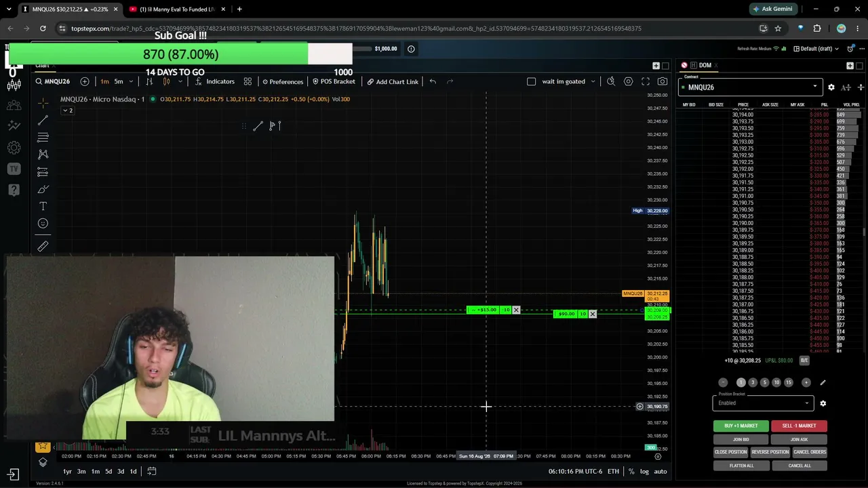
Task: Toggle the B/E break-even button
Action: pyautogui.click(x=804, y=361)
